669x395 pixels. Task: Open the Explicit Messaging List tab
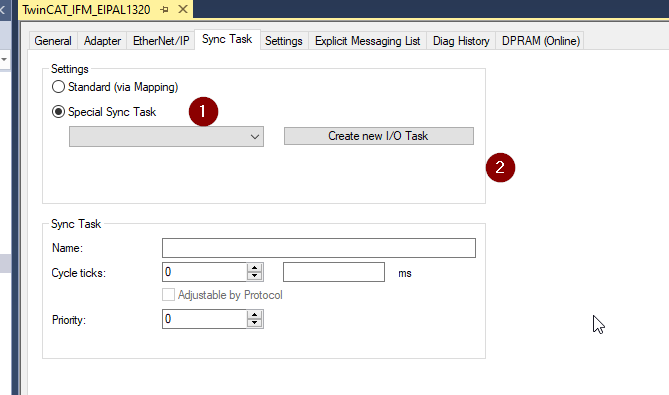367,41
